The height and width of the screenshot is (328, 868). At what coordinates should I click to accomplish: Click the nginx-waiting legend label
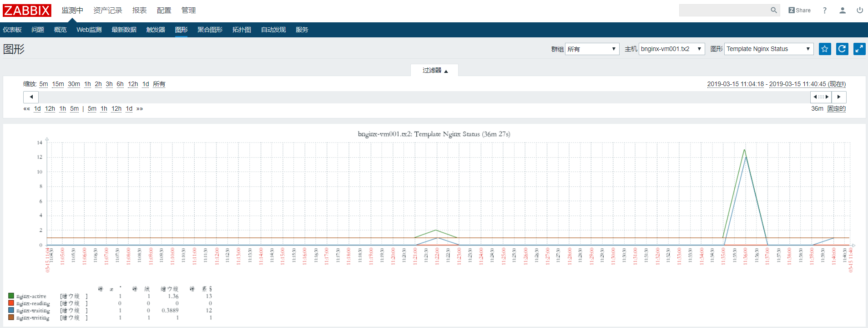pyautogui.click(x=33, y=311)
